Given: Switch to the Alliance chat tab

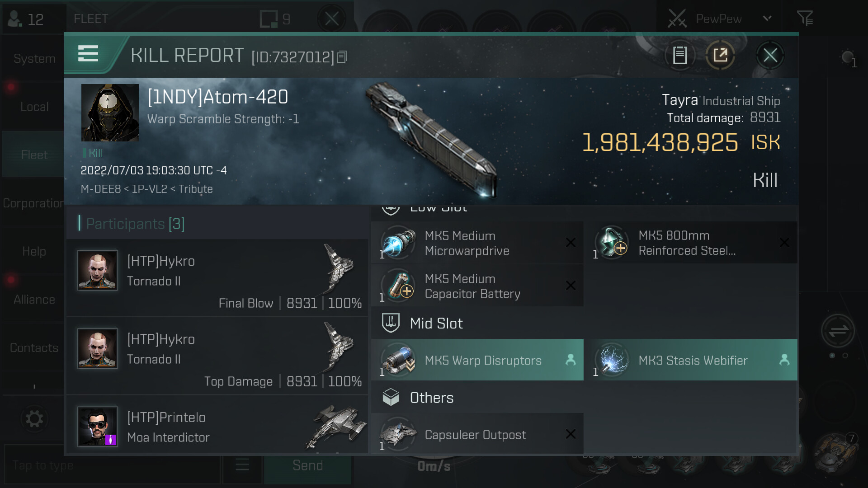Looking at the screenshot, I should coord(34,300).
